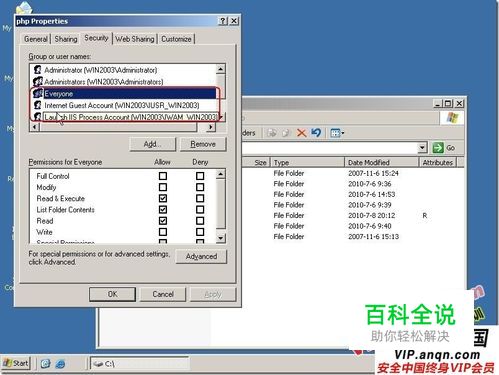Check Deny for Write
Viewport: 499px width, 375px height.
pos(200,232)
